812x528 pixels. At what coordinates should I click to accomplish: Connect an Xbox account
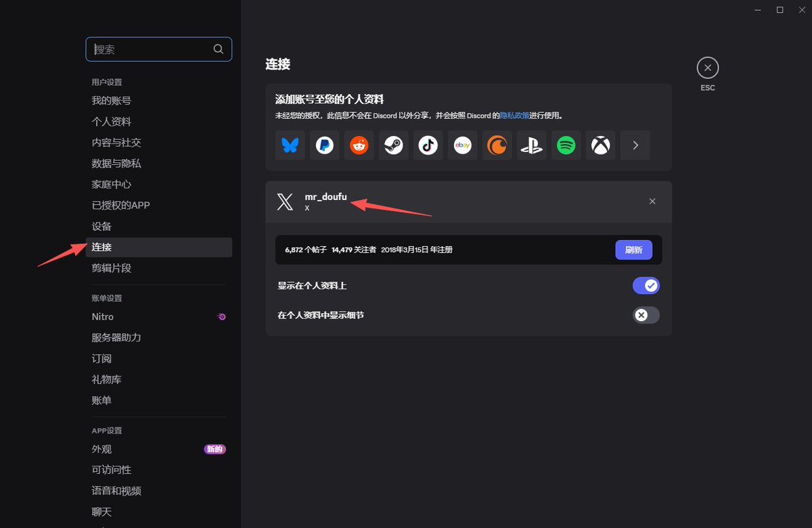tap(601, 145)
